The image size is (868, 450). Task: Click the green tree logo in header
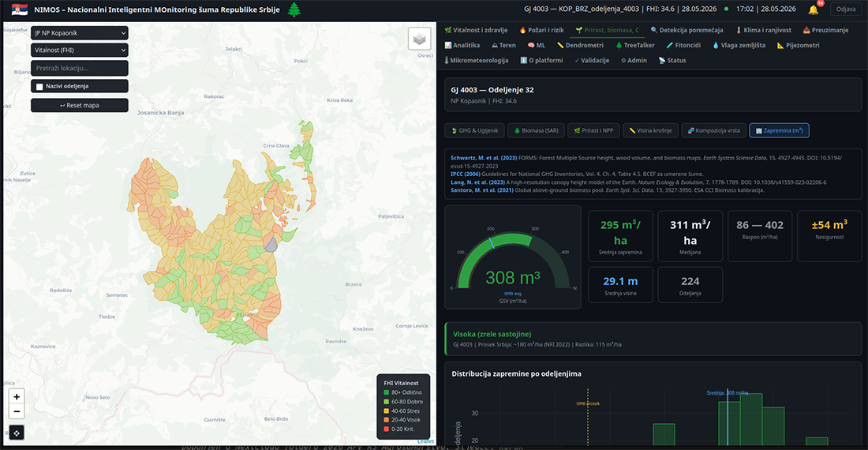point(294,9)
